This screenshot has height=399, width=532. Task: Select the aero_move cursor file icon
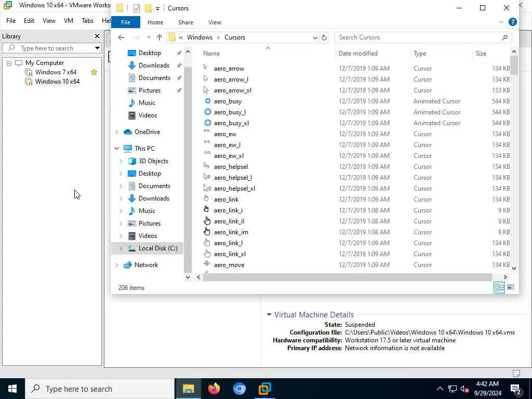(207, 263)
